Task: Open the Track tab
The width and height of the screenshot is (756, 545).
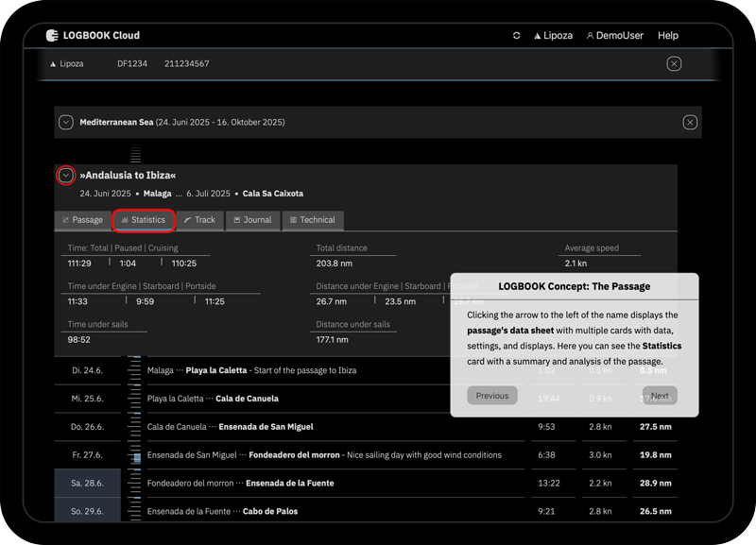Action: [x=199, y=220]
